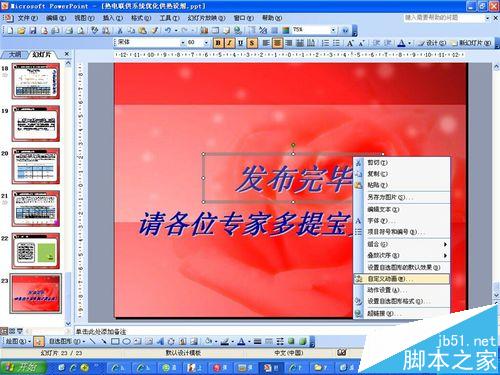Click the Open file folder icon

pos(22,31)
